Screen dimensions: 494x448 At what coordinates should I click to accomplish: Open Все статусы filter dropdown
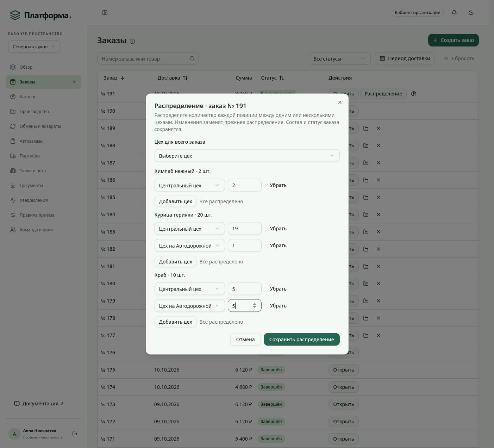click(339, 58)
